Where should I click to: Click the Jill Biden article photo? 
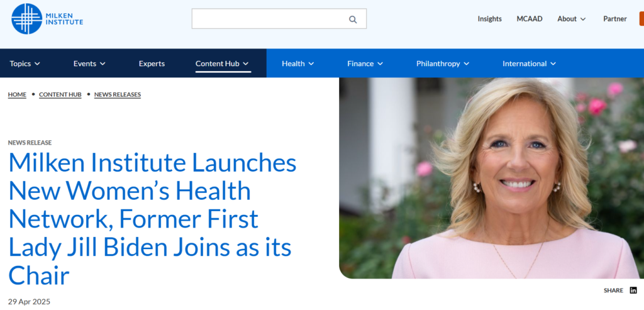tap(491, 178)
